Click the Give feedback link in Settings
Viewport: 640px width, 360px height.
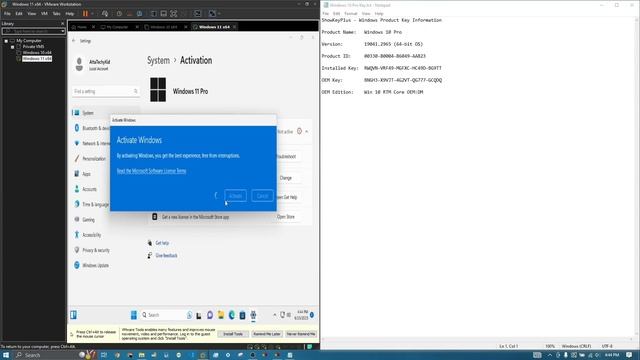coord(166,256)
